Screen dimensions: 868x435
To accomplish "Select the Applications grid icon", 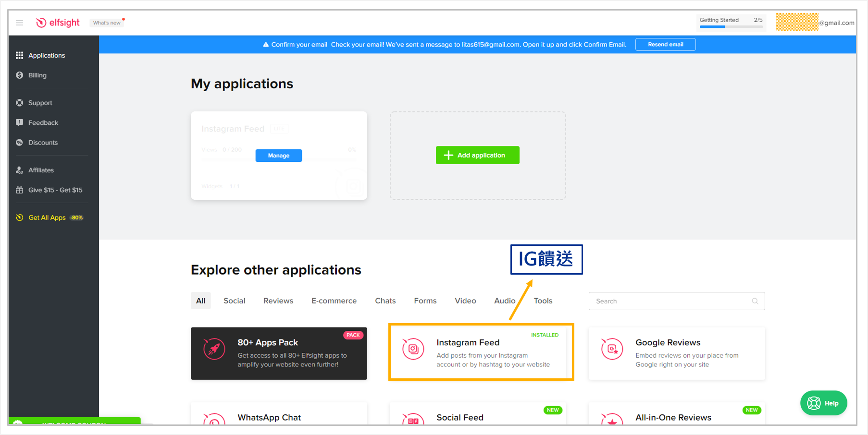I will (19, 55).
